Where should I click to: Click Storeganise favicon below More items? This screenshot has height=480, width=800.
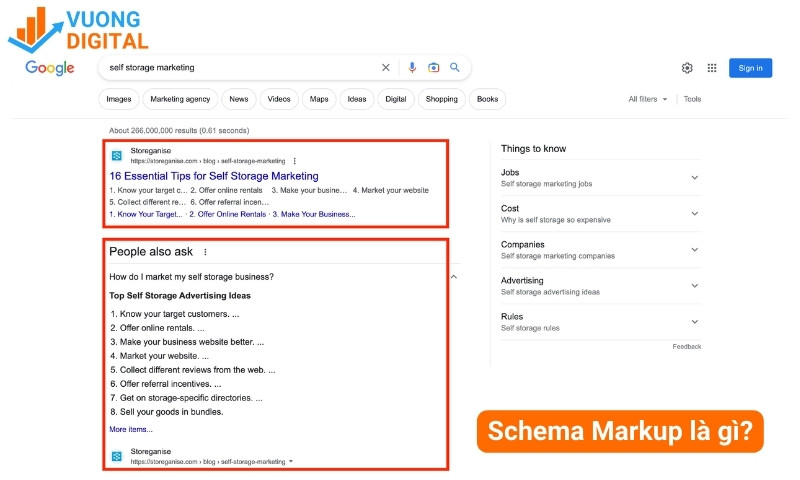coord(117,456)
